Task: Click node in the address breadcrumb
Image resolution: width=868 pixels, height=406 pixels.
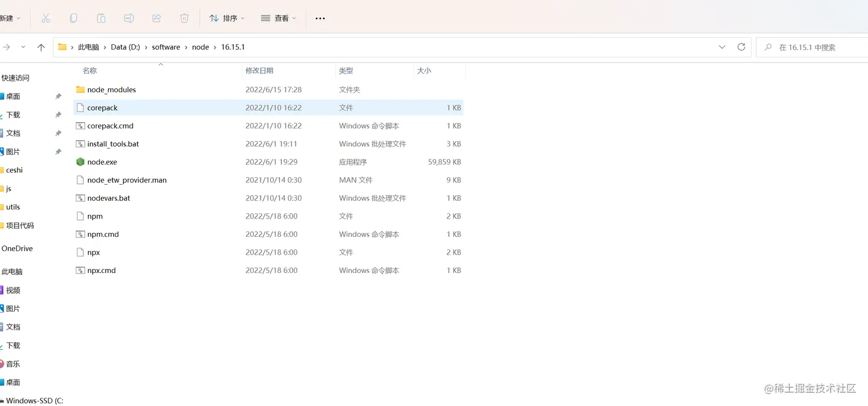Action: pyautogui.click(x=200, y=47)
